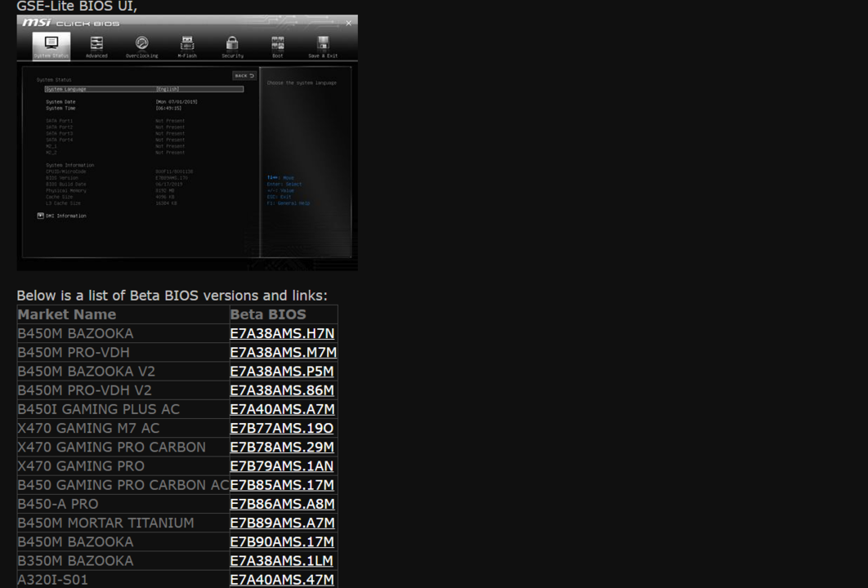Open the E7B90AMS.17M link
The image size is (868, 588).
tap(282, 541)
